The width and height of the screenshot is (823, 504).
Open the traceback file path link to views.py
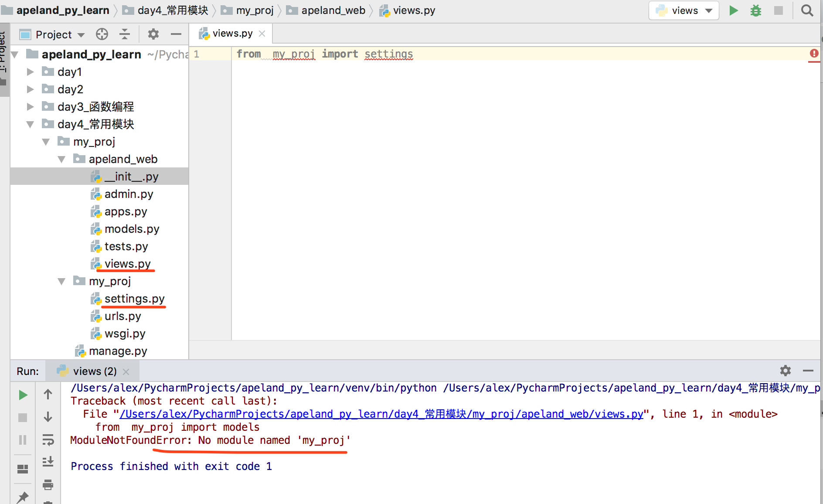[x=381, y=414]
